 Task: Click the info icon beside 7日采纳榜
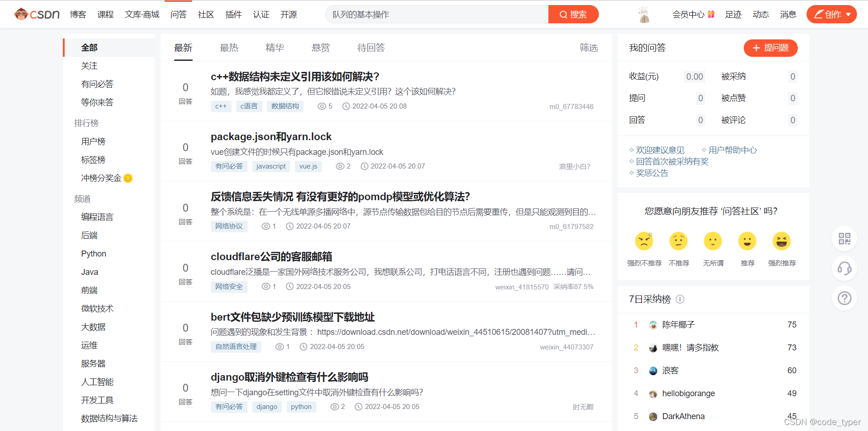pyautogui.click(x=680, y=299)
